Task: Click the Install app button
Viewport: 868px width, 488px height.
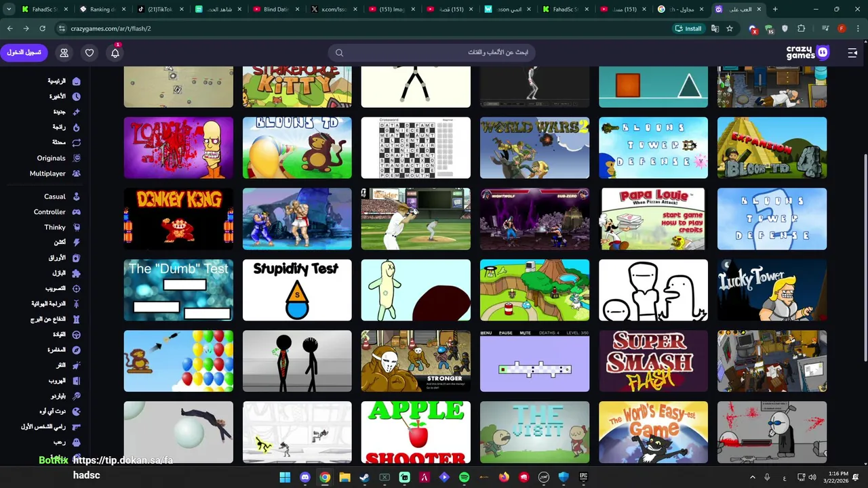Action: click(688, 28)
